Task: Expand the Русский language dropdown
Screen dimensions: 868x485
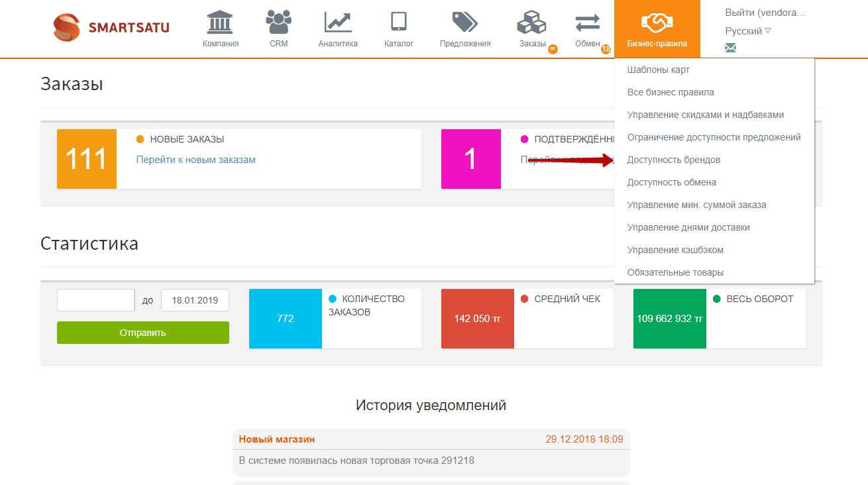Action: (748, 31)
